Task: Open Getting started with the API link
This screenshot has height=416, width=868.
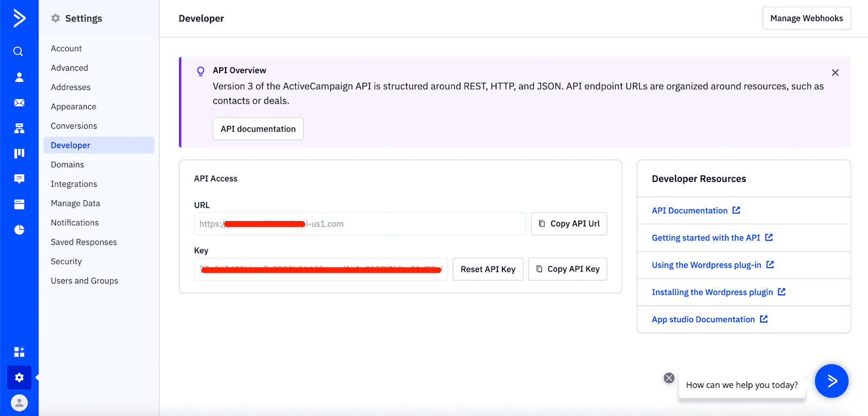Action: tap(706, 238)
